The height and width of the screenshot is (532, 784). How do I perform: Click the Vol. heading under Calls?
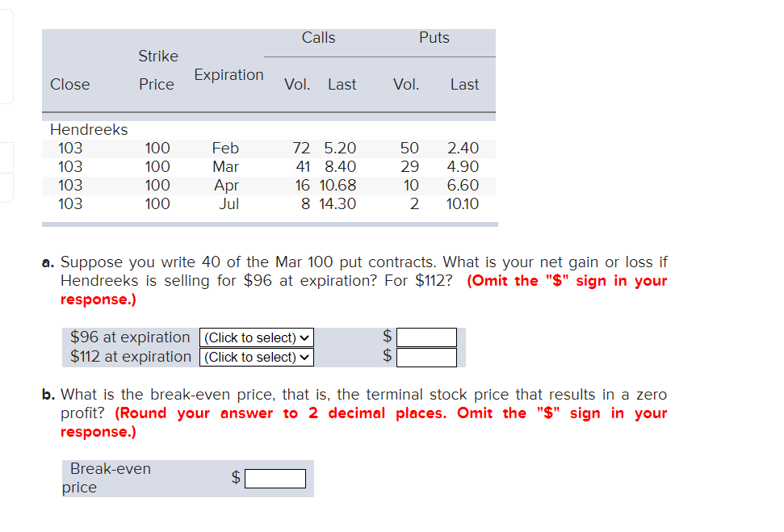point(296,84)
